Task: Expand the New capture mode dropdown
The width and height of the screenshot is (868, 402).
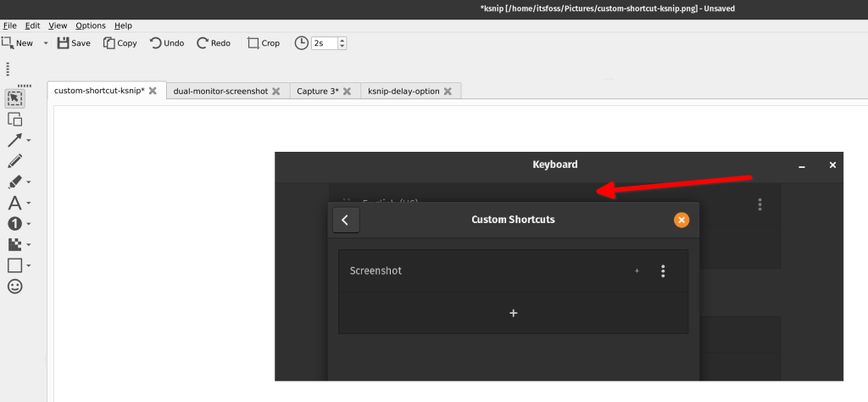Action: pyautogui.click(x=46, y=43)
